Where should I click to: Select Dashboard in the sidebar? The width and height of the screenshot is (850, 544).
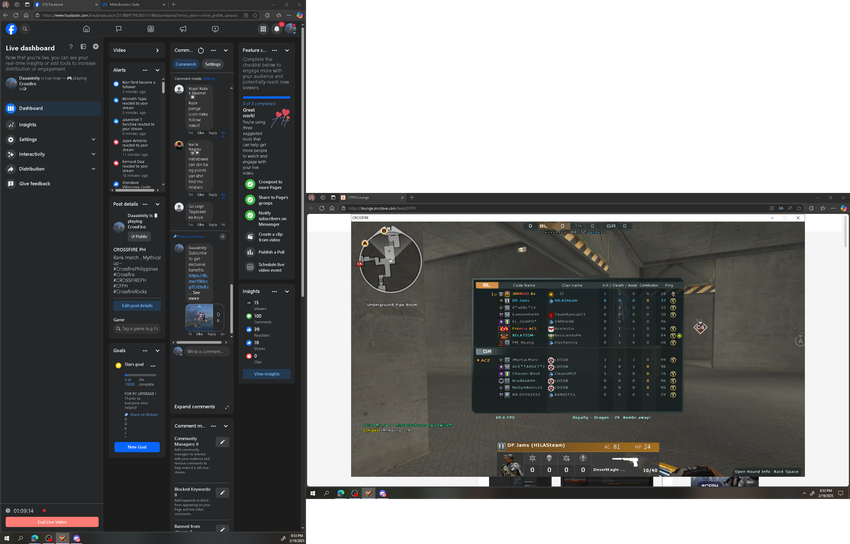(x=52, y=108)
